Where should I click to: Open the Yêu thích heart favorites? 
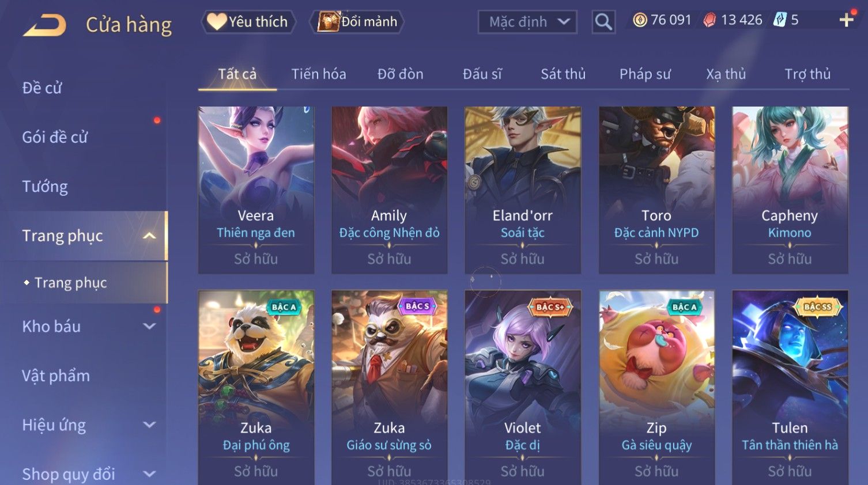[248, 22]
